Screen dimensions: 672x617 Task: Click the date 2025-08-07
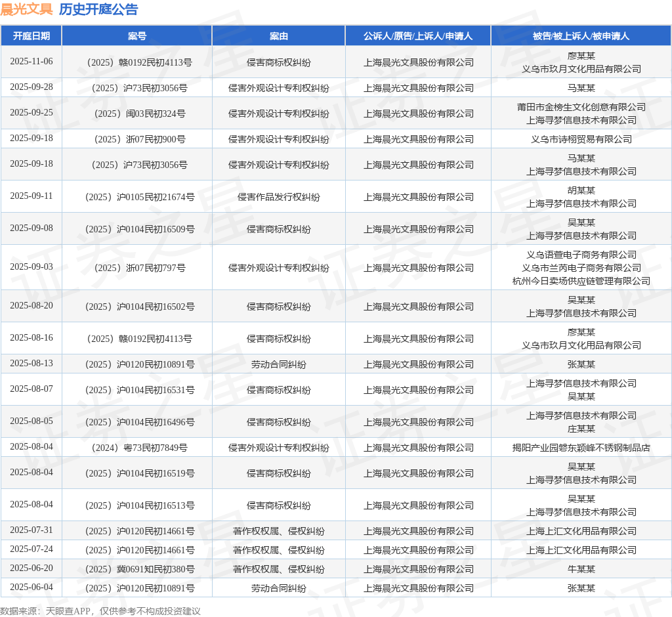pos(31,389)
